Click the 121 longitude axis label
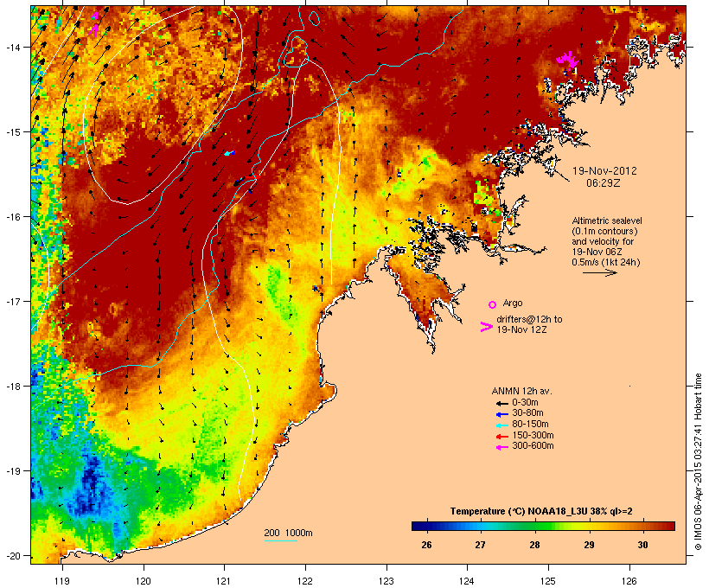The height and width of the screenshot is (588, 709). point(224,581)
